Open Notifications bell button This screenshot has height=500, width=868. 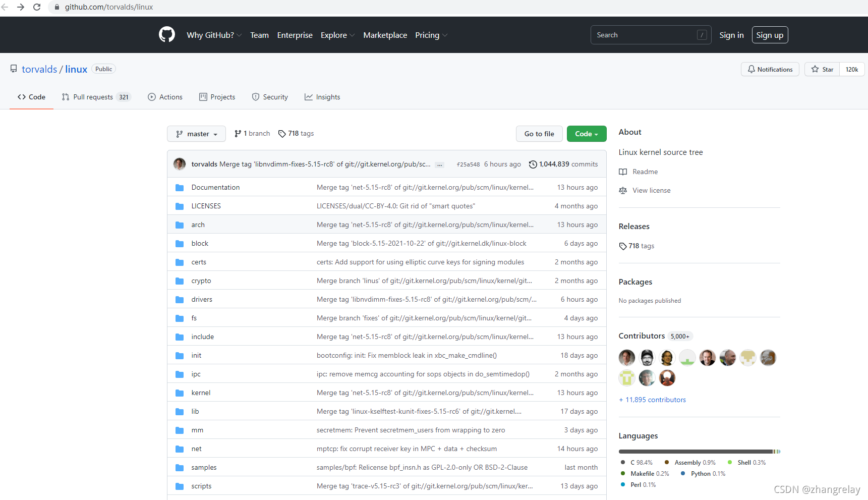[770, 69]
